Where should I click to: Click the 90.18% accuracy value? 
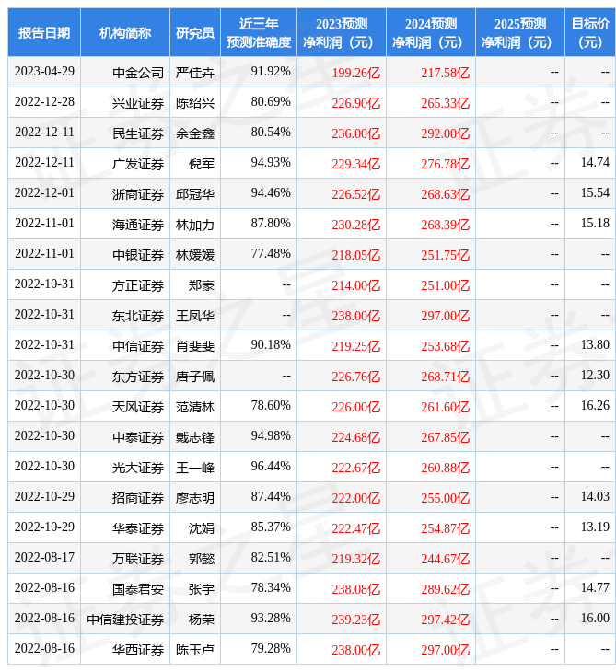click(271, 345)
